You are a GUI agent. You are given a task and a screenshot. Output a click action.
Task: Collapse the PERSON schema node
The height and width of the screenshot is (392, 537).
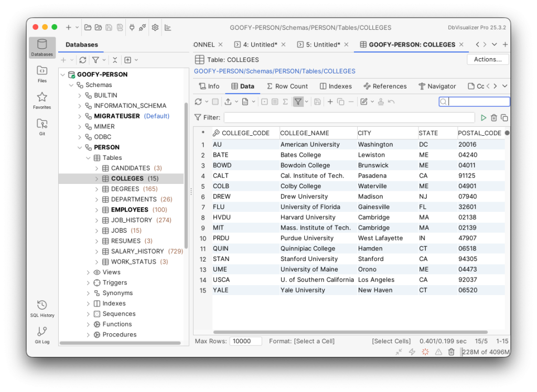tap(80, 147)
